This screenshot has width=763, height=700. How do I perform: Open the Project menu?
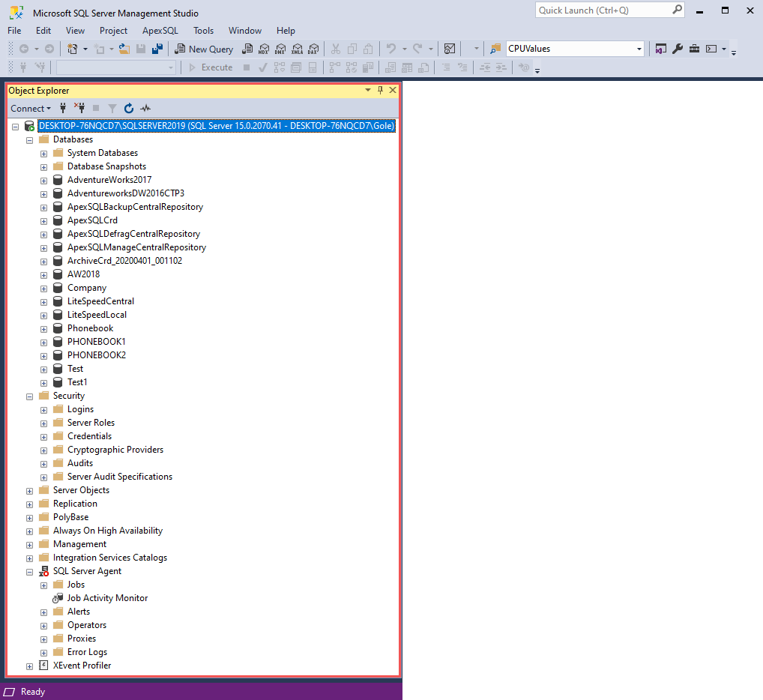pos(113,31)
